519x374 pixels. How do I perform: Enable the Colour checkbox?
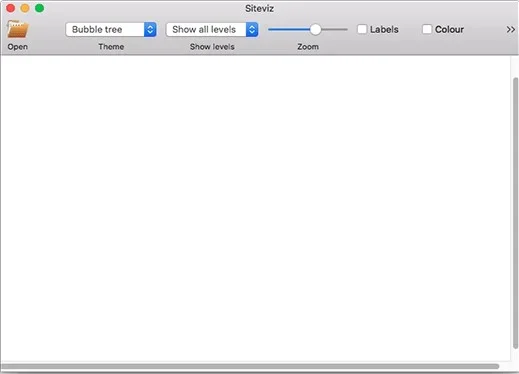pyautogui.click(x=427, y=29)
